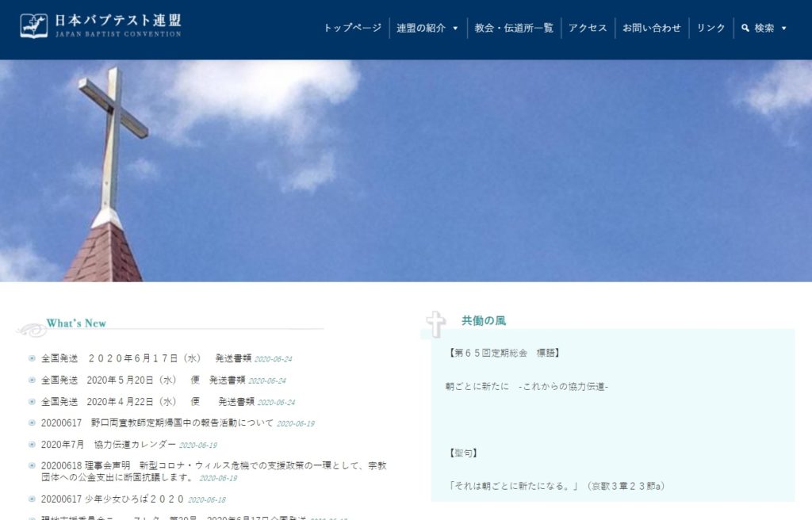
Task: Click the 日本バプテスト連盟 site title
Action: point(118,21)
